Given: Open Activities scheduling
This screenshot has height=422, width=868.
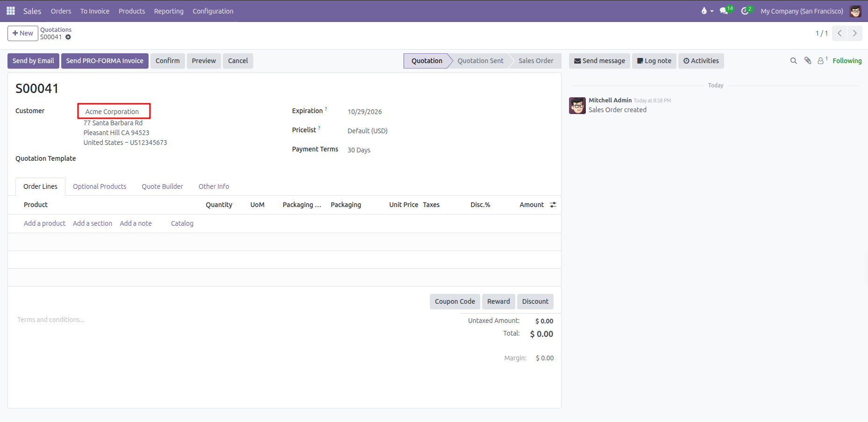Looking at the screenshot, I should click(x=701, y=61).
